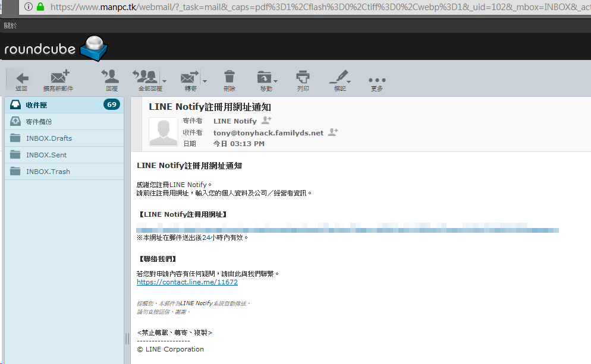Add sender LINE Notify to contacts

coord(266,120)
